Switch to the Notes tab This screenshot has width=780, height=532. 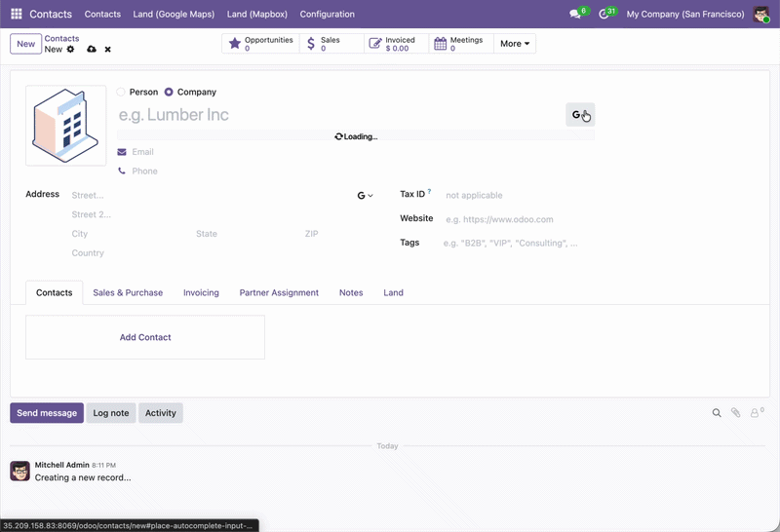click(x=351, y=293)
